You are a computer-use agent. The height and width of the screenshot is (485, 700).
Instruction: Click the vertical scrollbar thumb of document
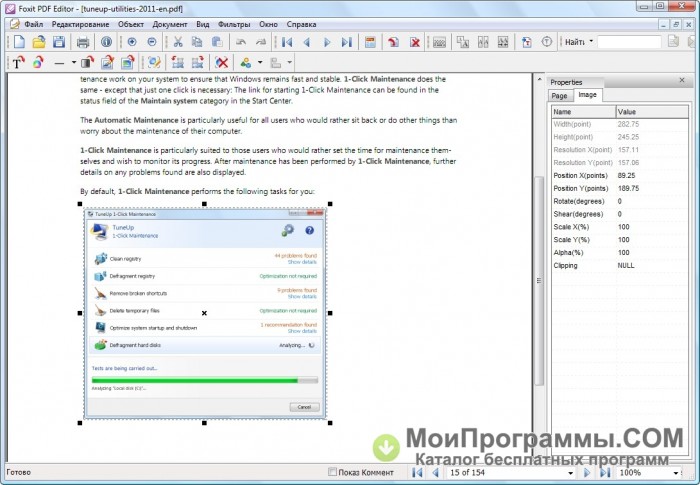click(539, 280)
